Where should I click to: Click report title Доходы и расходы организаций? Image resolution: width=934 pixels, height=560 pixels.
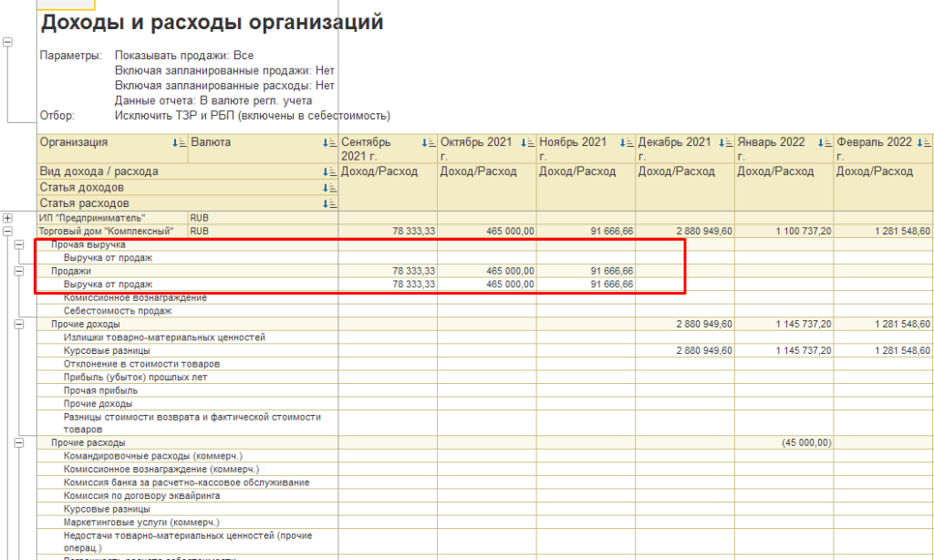coord(212,23)
